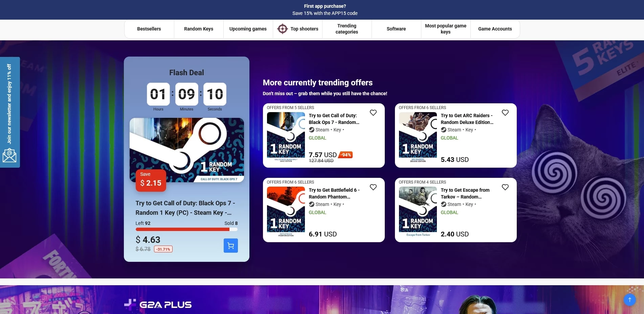
Task: Click the Flash Deal stock progress bar
Action: click(x=186, y=229)
